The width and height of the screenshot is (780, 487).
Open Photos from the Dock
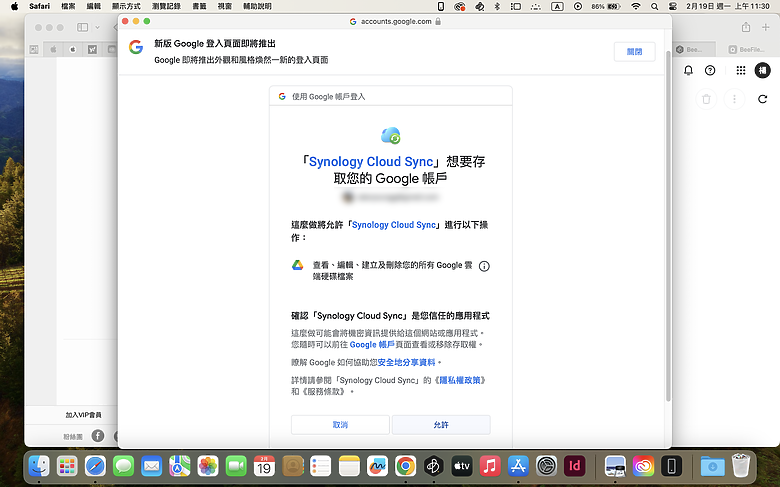point(208,466)
